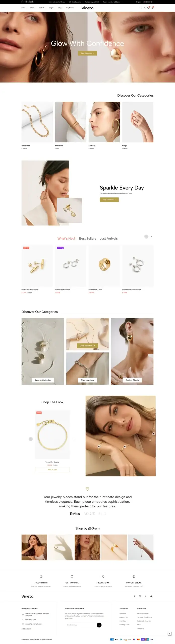
Task: Expand the US (USD $) currency dropdown
Action: click(148, 2)
